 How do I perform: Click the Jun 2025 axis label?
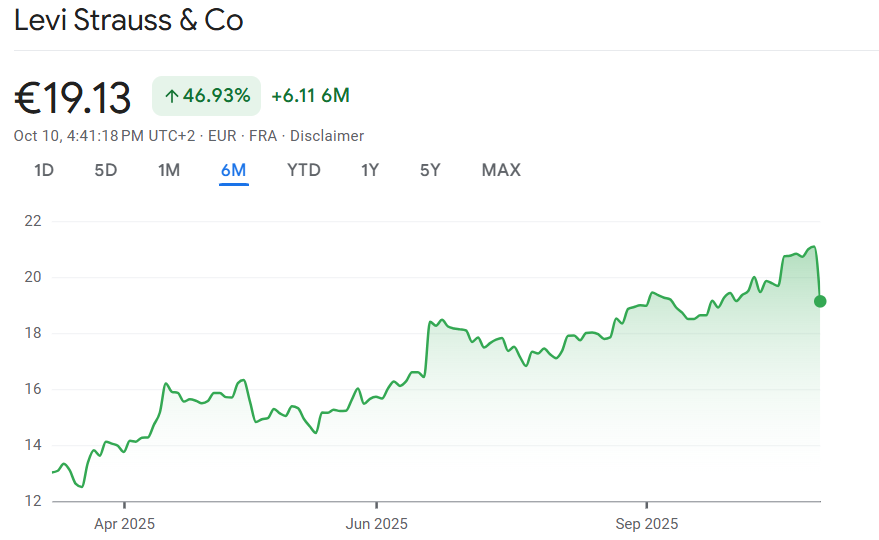click(x=377, y=523)
